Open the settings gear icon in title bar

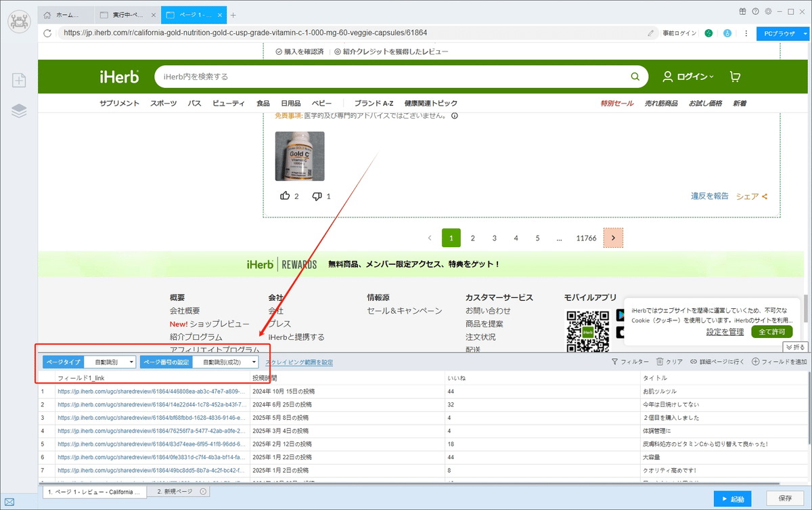768,11
